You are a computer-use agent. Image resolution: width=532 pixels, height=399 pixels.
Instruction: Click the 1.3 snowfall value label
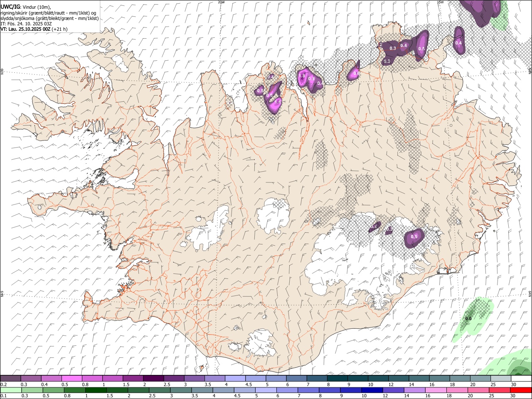tap(302, 76)
